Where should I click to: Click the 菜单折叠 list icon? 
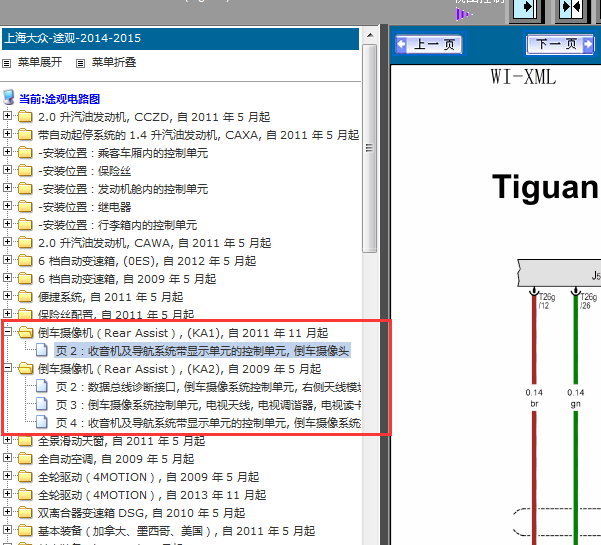pyautogui.click(x=80, y=63)
